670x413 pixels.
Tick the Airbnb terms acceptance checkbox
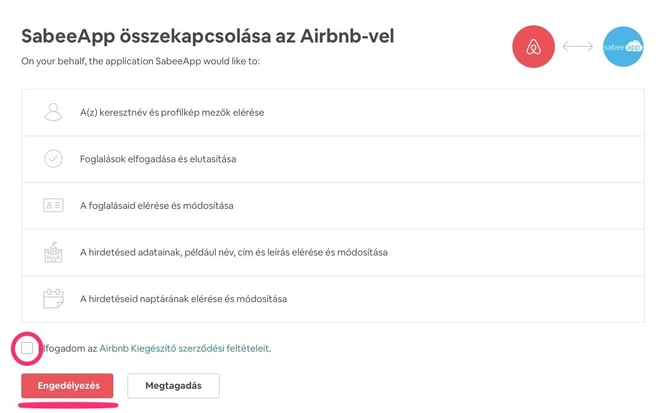pyautogui.click(x=27, y=348)
